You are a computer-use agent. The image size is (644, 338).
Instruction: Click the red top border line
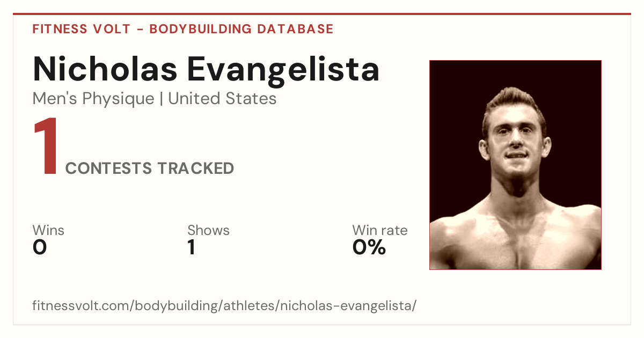pos(322,14)
